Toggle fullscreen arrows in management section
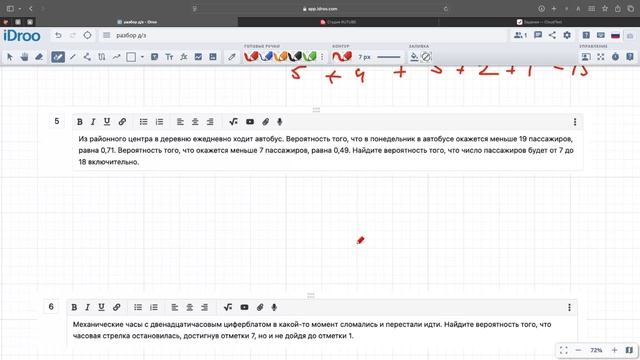 [x=601, y=57]
